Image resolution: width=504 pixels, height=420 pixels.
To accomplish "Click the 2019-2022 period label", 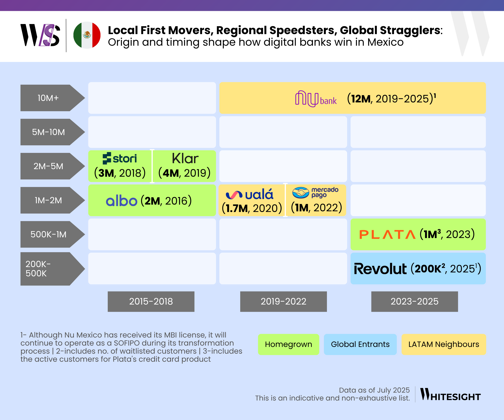I will tap(283, 301).
